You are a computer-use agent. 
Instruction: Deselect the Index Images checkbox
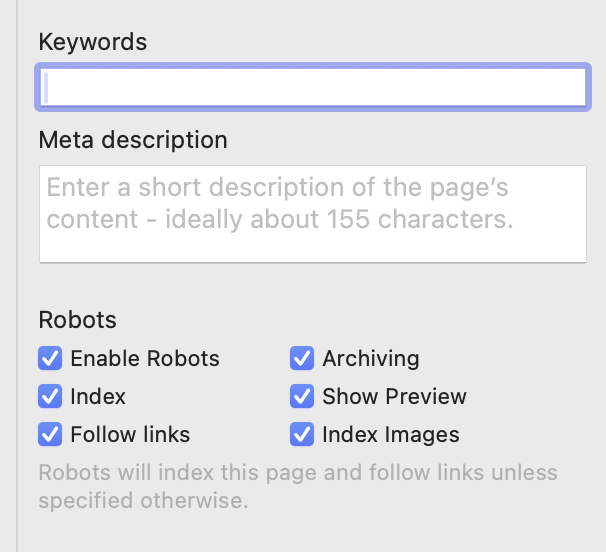point(302,434)
